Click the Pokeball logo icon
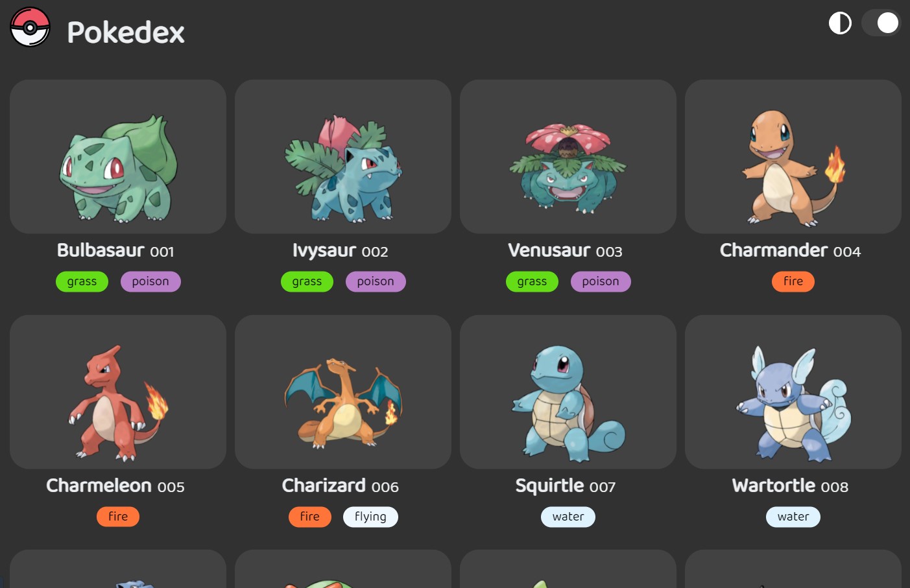Image resolution: width=910 pixels, height=588 pixels. tap(30, 27)
